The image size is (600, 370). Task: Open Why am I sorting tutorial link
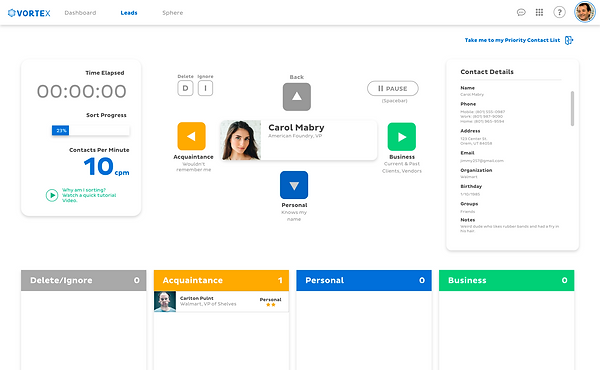click(89, 195)
